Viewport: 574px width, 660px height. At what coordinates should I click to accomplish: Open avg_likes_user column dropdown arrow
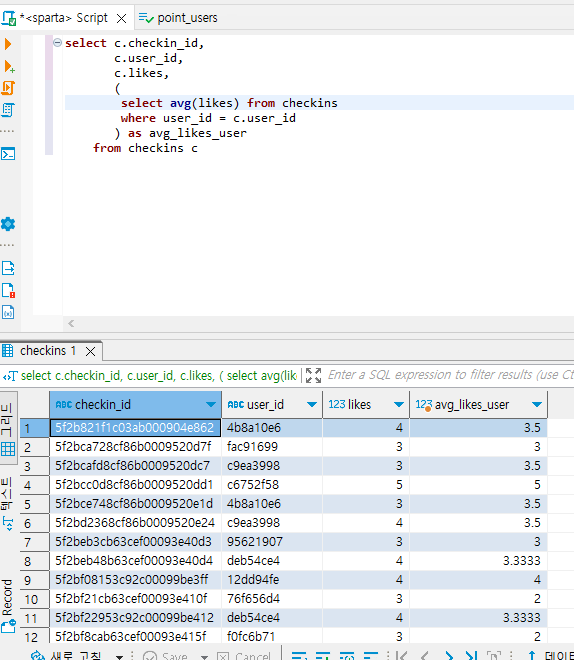(x=537, y=405)
